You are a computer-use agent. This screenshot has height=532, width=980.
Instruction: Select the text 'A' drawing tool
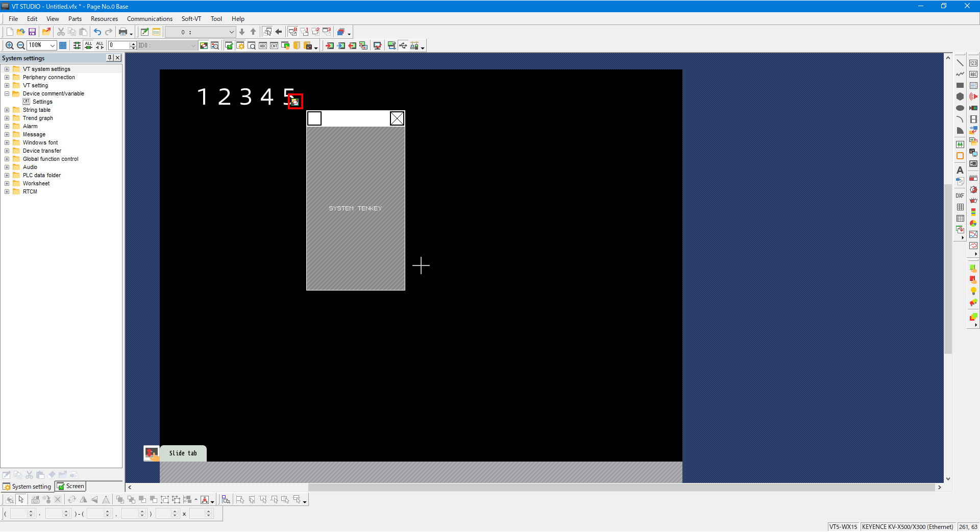(960, 170)
